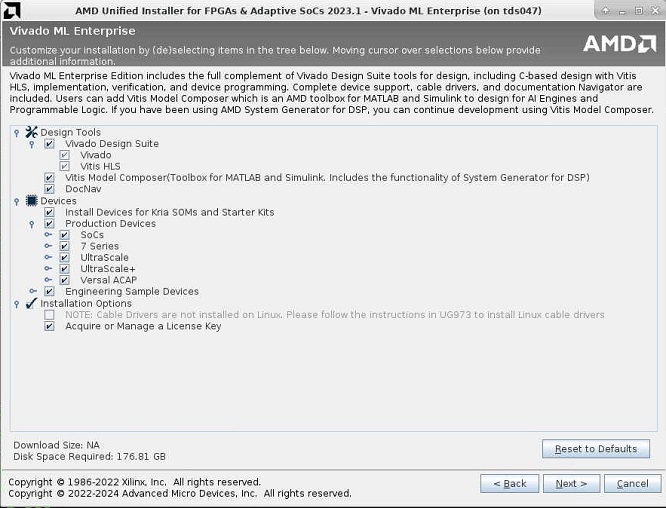666x508 pixels.
Task: Close the installer window
Action: pyautogui.click(x=653, y=10)
